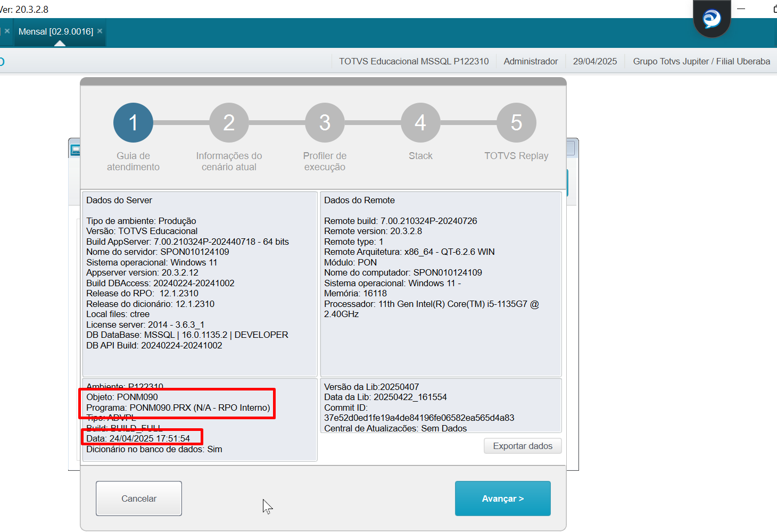Click the Administrador user label
Screen dimensions: 777x532
531,61
